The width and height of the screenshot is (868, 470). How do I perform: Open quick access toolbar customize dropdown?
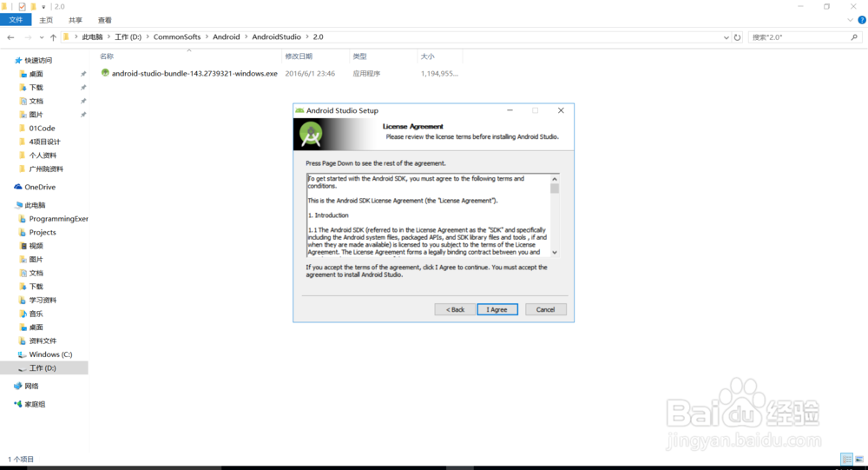point(43,7)
